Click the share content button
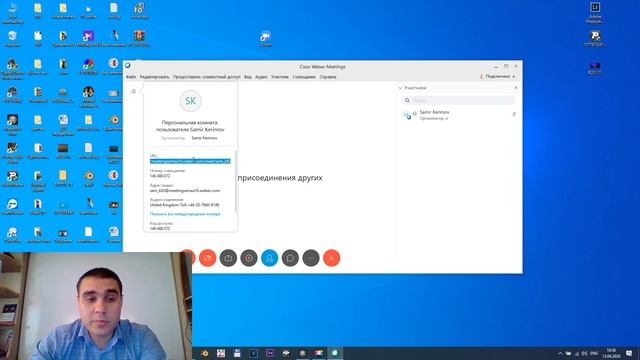Screen dimensions: 640x360 pyautogui.click(x=228, y=258)
